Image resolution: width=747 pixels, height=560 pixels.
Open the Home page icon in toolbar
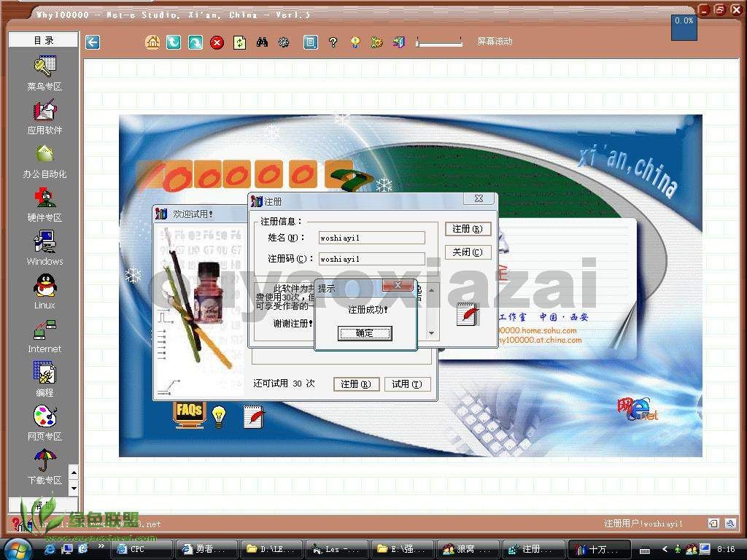[152, 42]
